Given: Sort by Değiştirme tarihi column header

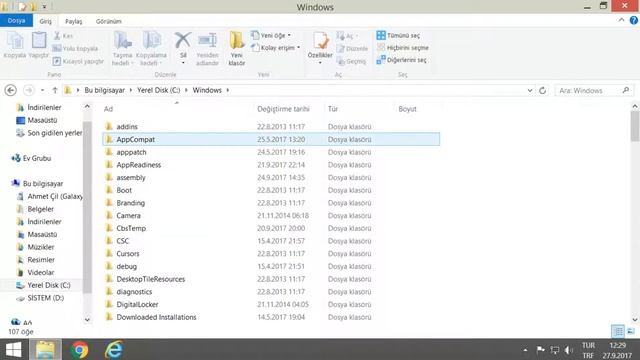Looking at the screenshot, I should point(283,109).
